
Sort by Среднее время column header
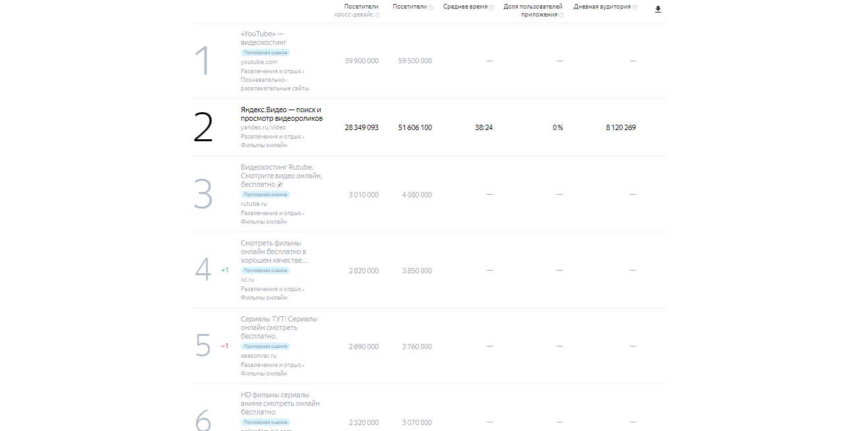point(465,7)
